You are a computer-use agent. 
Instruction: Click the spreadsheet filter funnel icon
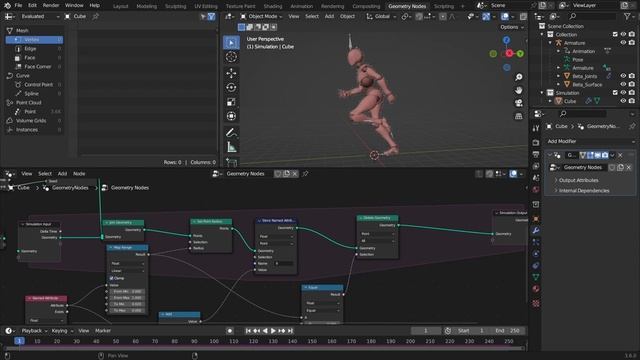[211, 16]
